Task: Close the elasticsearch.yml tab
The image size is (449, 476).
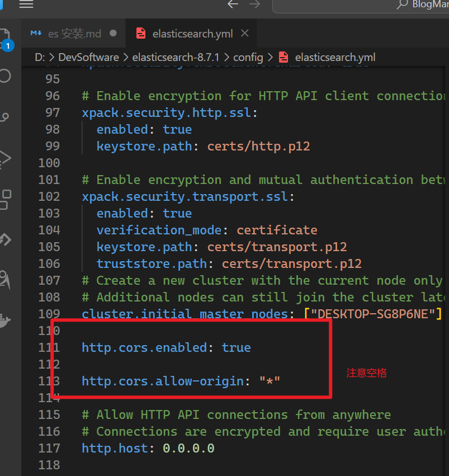Action: (x=244, y=34)
